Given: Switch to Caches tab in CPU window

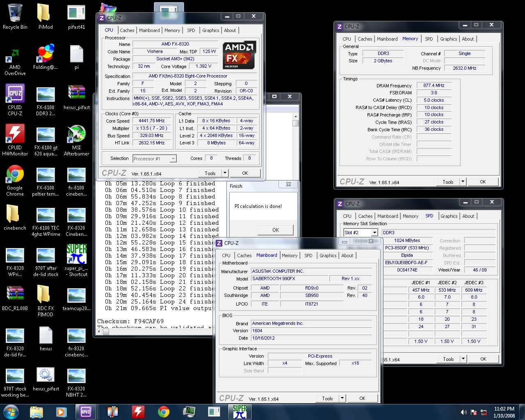Looking at the screenshot, I should point(127,30).
